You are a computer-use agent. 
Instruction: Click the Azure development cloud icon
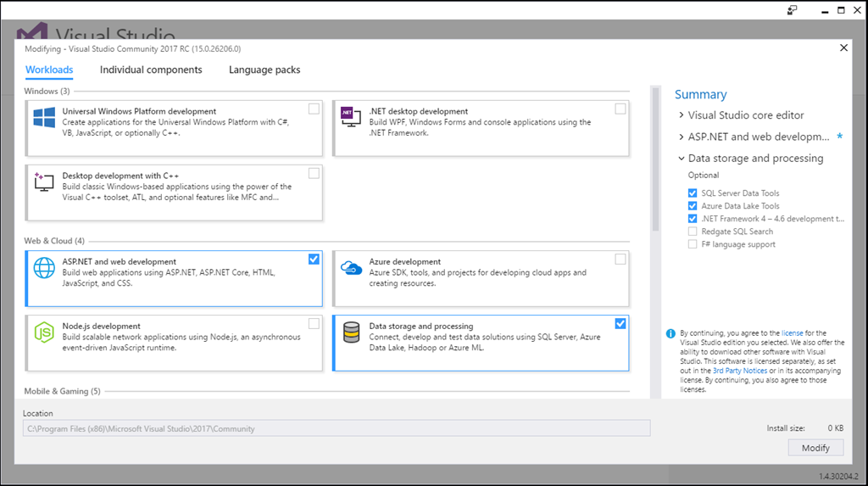click(351, 268)
